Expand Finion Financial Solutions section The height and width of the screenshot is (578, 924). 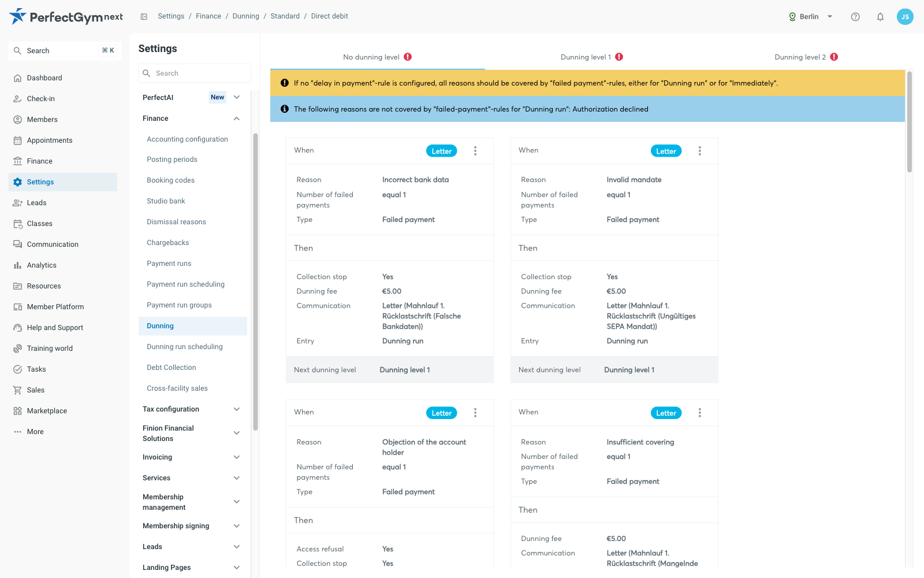point(236,433)
